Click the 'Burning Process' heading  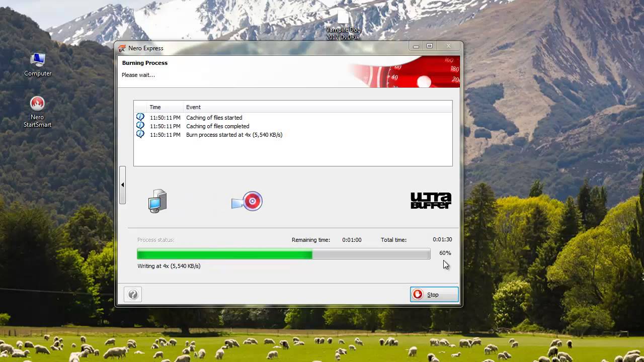pos(144,63)
